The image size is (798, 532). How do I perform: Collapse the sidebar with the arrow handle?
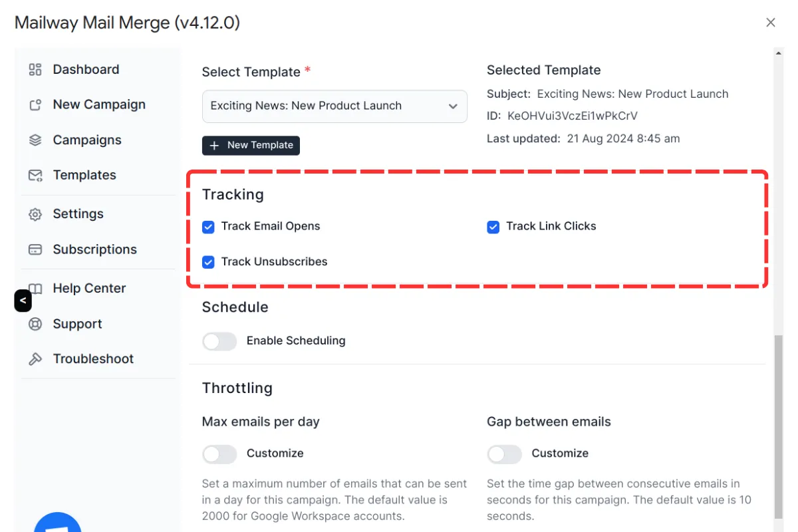(23, 301)
